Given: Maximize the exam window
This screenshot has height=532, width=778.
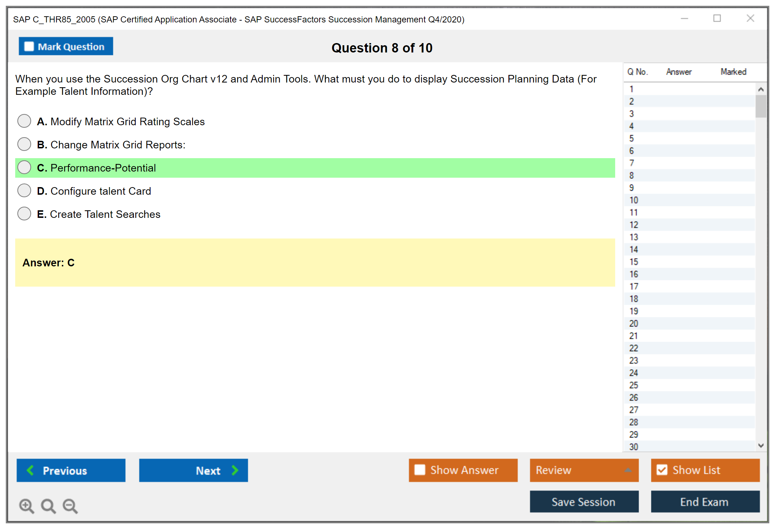Looking at the screenshot, I should (x=717, y=18).
